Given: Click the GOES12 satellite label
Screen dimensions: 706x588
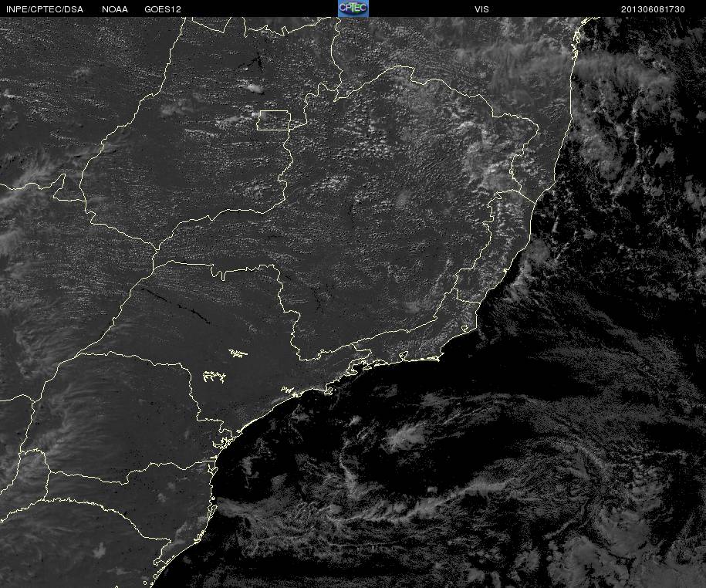Looking at the screenshot, I should coord(163,9).
